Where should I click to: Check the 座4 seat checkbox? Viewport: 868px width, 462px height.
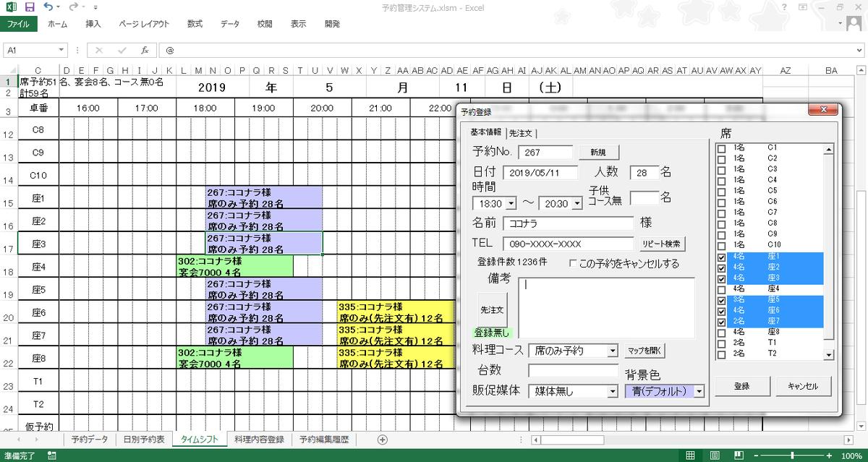[720, 288]
